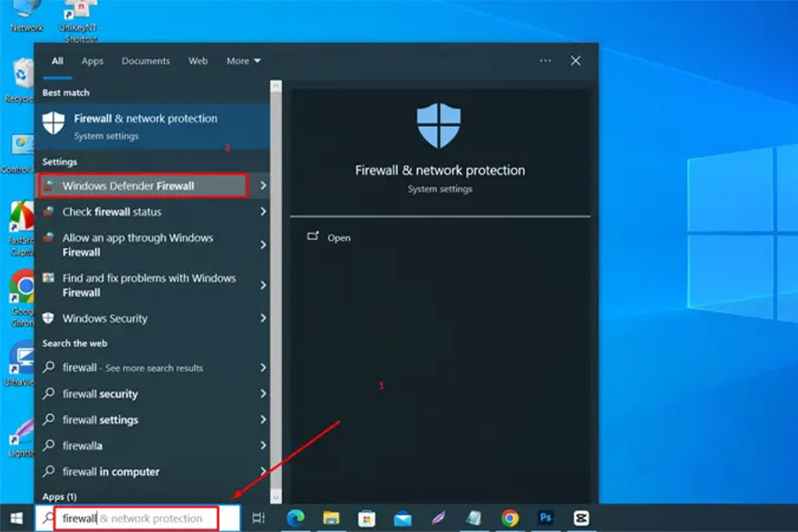
Task: Select Google Chrome desktop shortcut
Action: point(21,298)
